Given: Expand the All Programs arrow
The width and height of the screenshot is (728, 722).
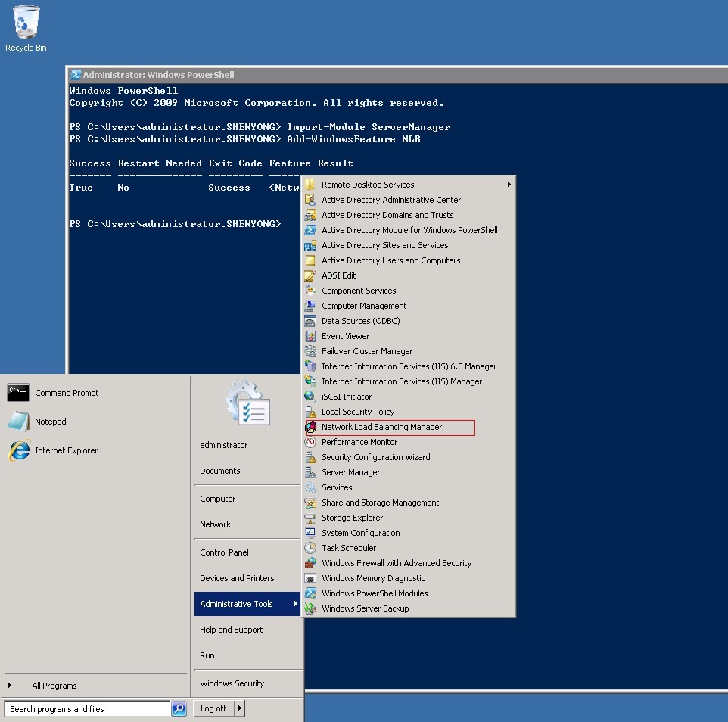Looking at the screenshot, I should point(9,686).
